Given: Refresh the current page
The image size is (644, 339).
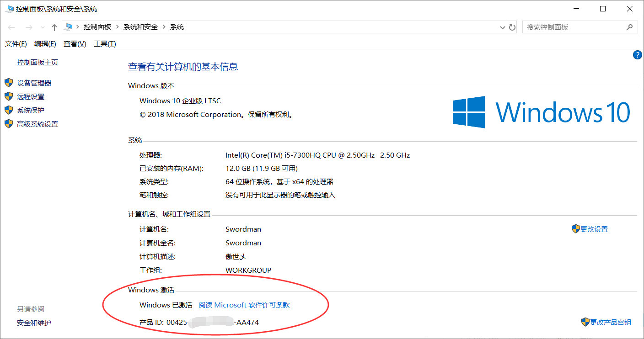Looking at the screenshot, I should [x=512, y=27].
